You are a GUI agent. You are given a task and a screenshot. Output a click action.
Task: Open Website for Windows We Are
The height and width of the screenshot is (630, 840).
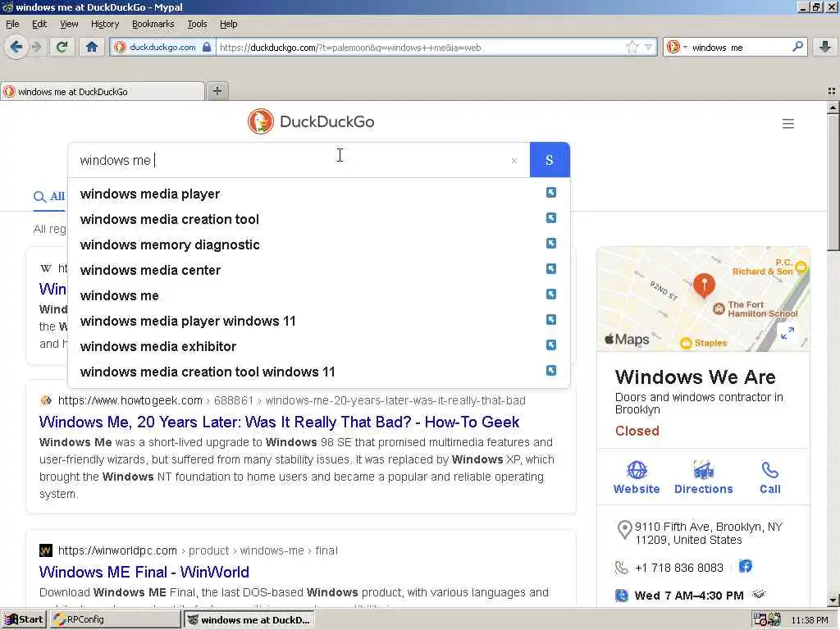point(637,478)
